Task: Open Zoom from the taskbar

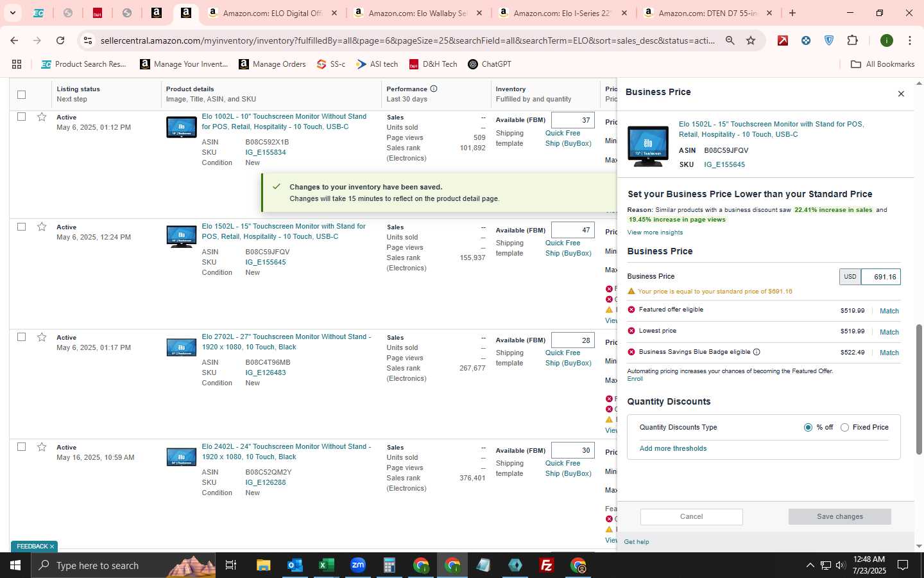Action: [x=357, y=565]
